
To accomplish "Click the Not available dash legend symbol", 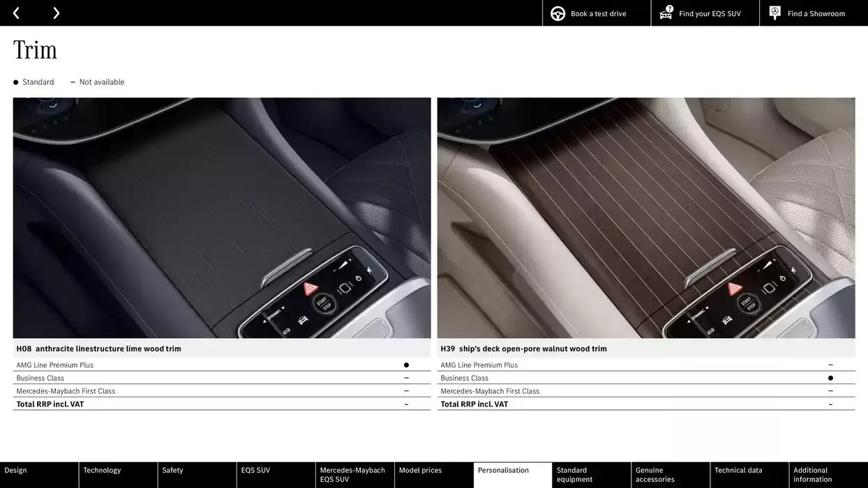I will coord(71,80).
